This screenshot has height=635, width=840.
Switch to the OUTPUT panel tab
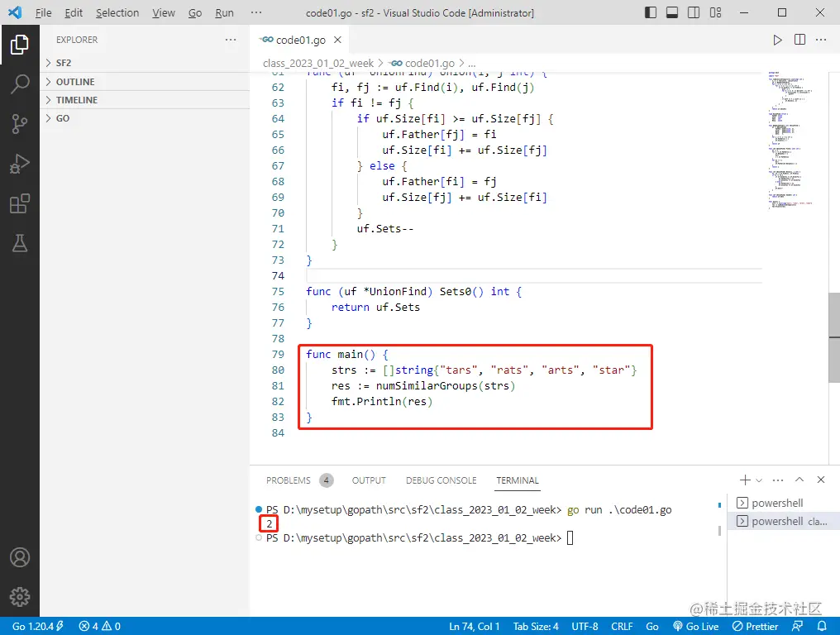pyautogui.click(x=369, y=480)
